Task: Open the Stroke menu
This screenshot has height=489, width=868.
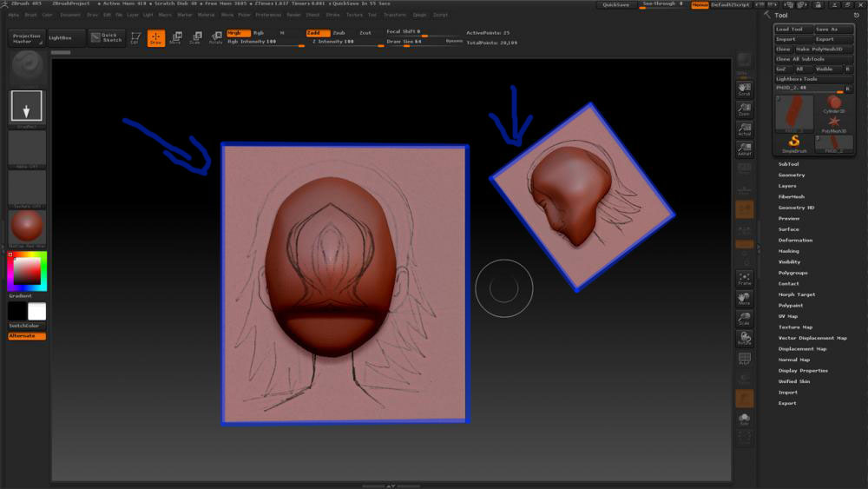Action: pos(332,15)
